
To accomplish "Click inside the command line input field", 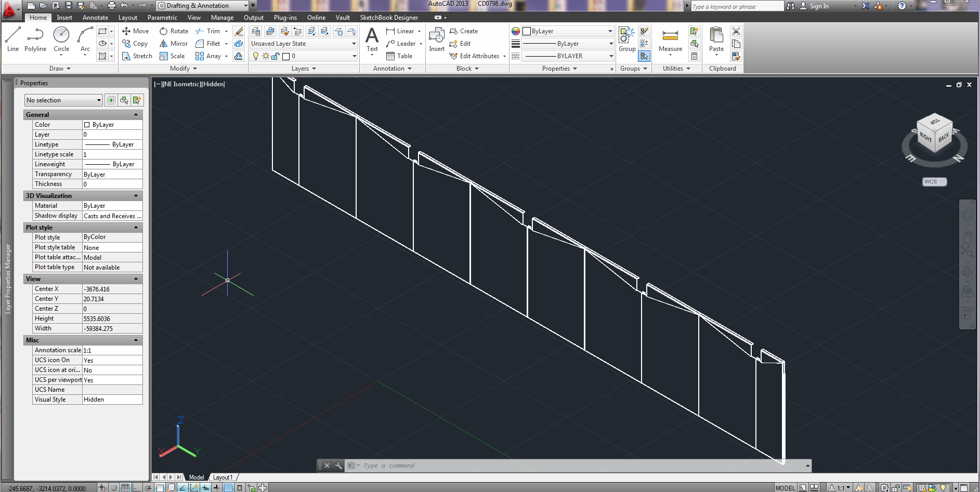I will point(468,465).
